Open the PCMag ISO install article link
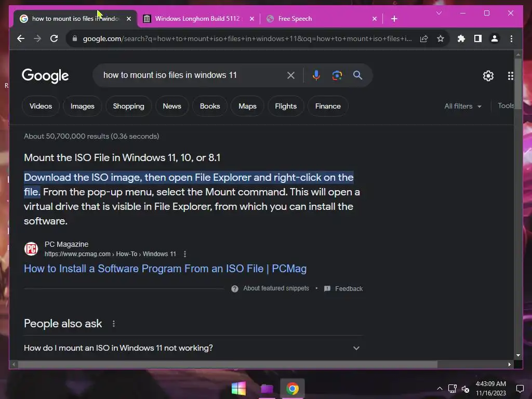This screenshot has width=532, height=399. pyautogui.click(x=165, y=269)
